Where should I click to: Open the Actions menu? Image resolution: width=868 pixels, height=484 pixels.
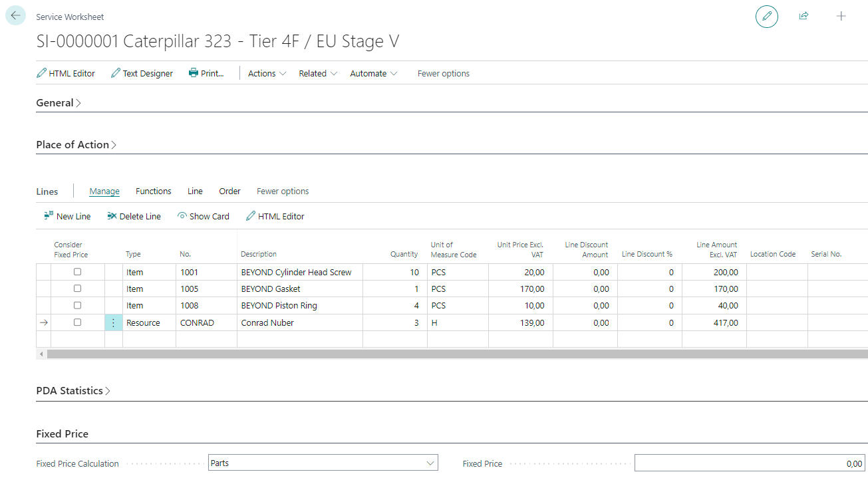pos(267,74)
